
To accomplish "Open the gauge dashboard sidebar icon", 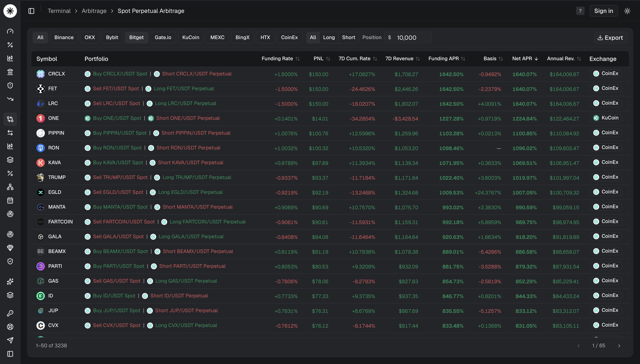I will tap(10, 31).
